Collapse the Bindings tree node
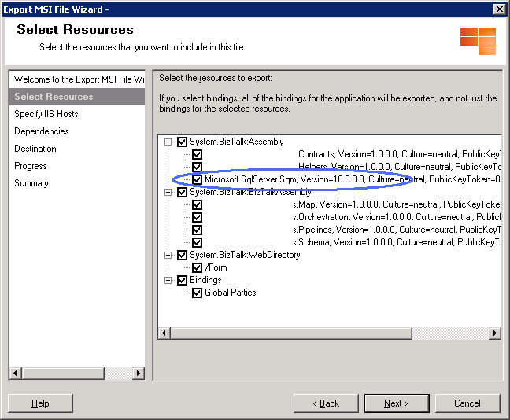The height and width of the screenshot is (420, 510). coord(168,280)
